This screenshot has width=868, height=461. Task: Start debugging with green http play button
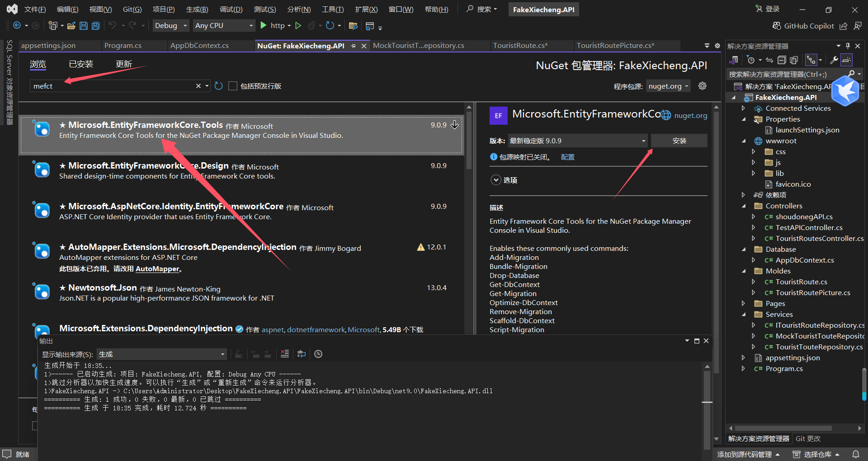[264, 26]
